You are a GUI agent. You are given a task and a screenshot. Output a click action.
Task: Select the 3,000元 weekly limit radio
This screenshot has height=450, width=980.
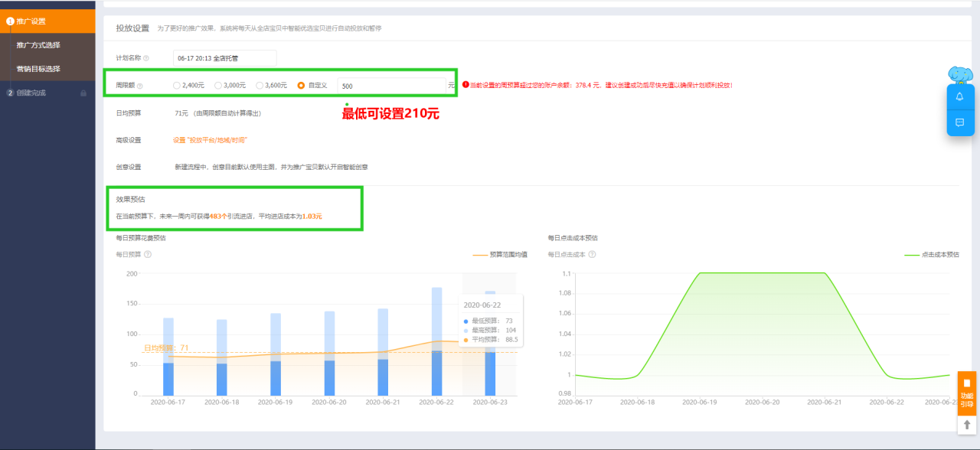tap(219, 85)
